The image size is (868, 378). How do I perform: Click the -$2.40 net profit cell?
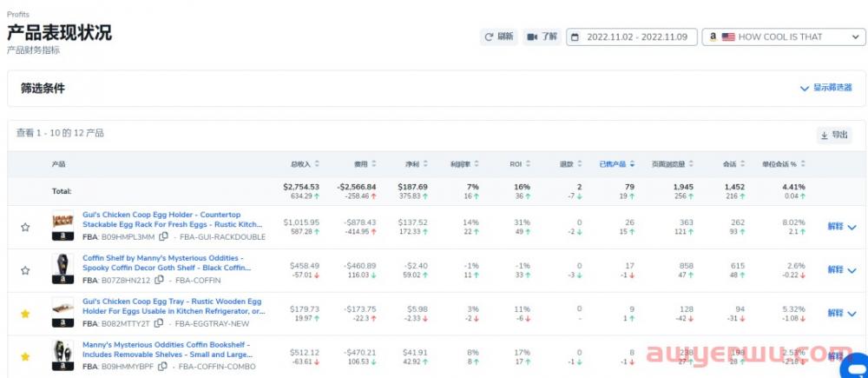click(415, 266)
